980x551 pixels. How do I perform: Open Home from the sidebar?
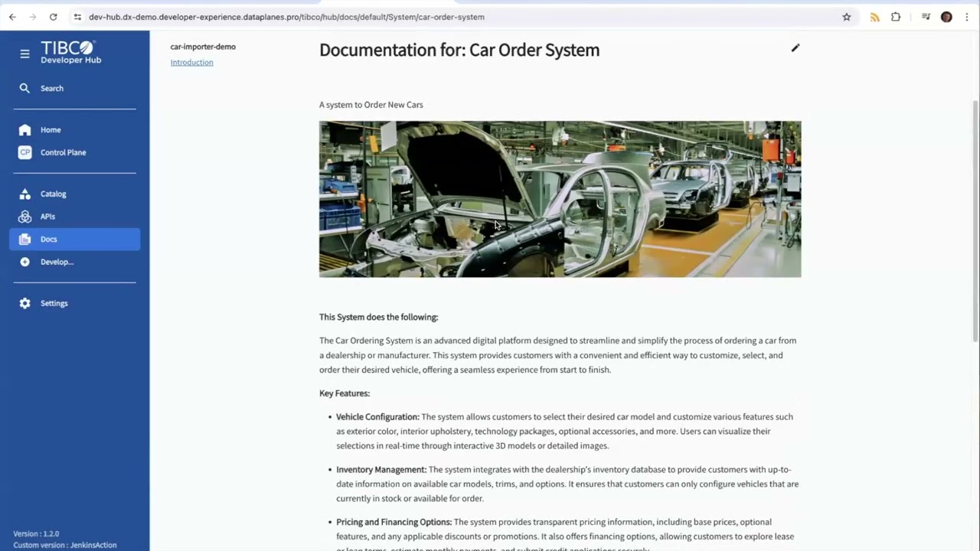(51, 129)
